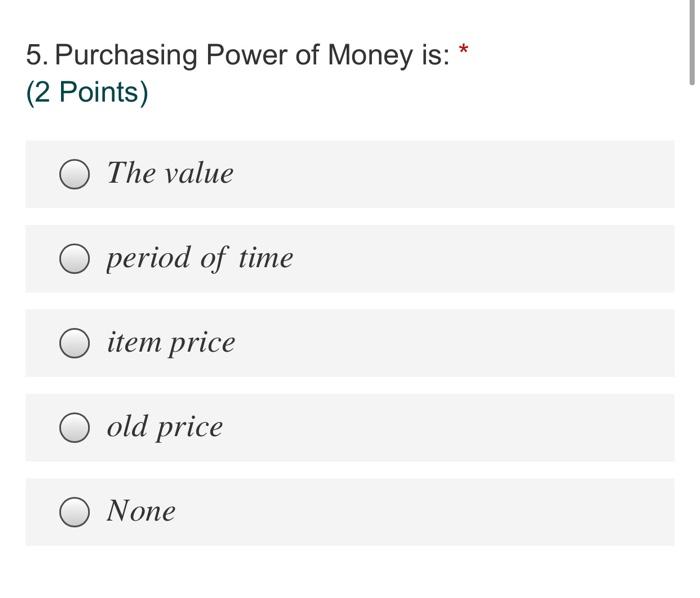Click the question number '5.'
Image resolution: width=700 pixels, height=598 pixels.
tap(37, 54)
